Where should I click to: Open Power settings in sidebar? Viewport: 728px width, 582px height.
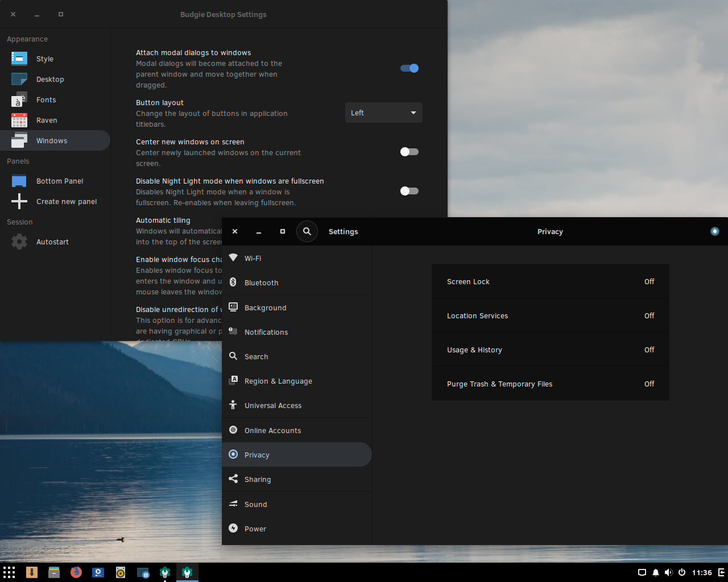tap(297, 529)
